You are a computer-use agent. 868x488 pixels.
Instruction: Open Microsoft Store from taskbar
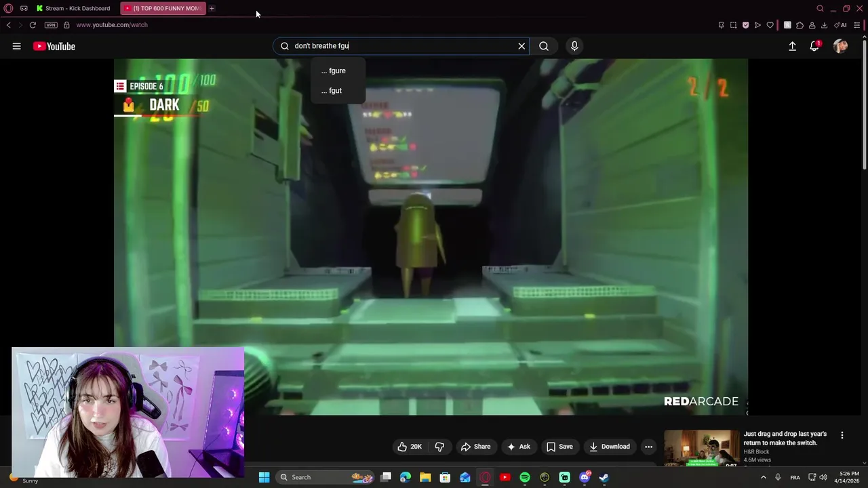point(445,477)
